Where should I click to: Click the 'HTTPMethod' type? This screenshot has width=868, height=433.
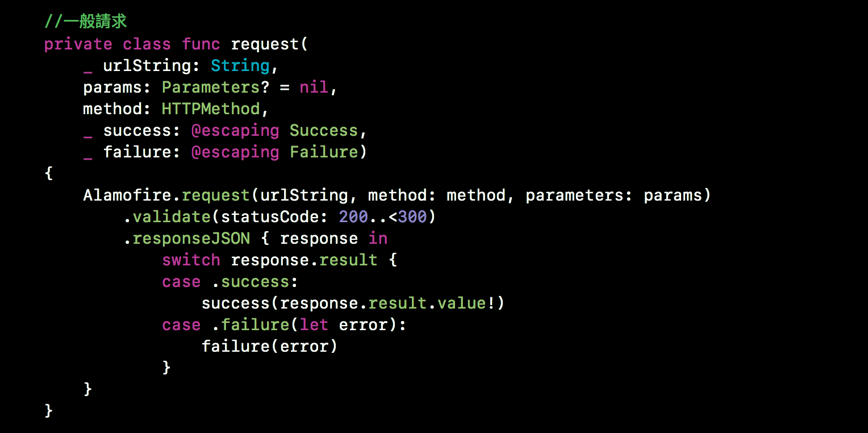click(x=211, y=109)
